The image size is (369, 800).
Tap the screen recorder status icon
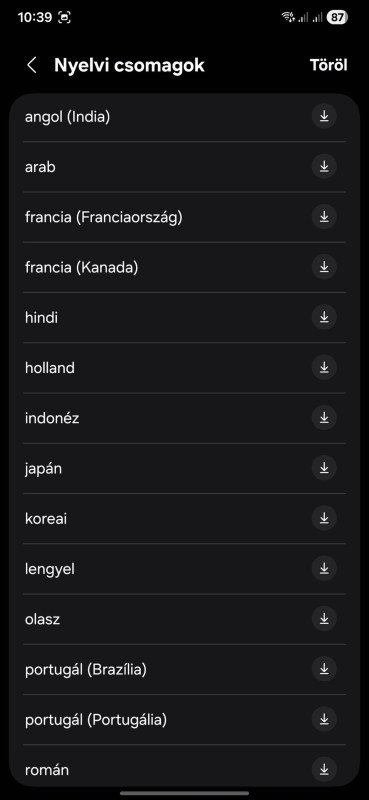64,17
